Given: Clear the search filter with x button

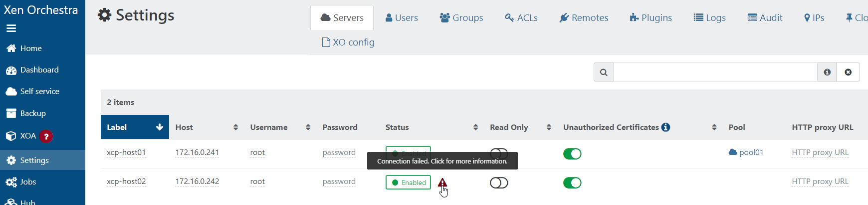Looking at the screenshot, I should click(x=848, y=72).
